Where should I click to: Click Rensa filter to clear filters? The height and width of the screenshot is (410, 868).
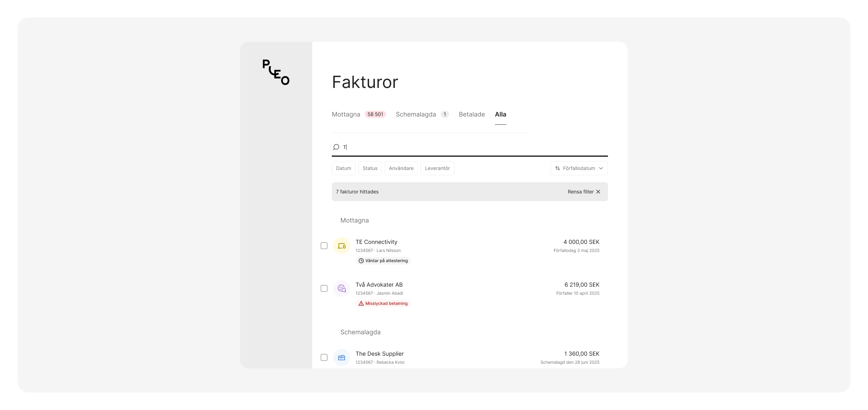(x=580, y=192)
